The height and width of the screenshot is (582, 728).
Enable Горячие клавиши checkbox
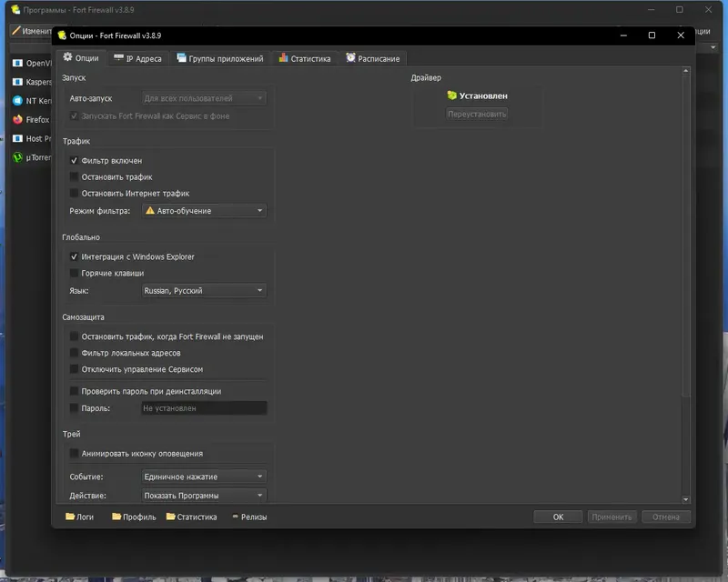(x=74, y=273)
